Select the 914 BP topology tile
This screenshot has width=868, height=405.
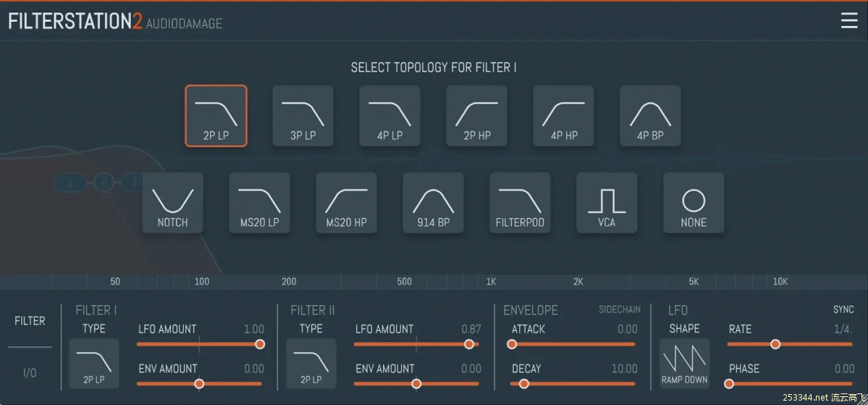(x=434, y=203)
